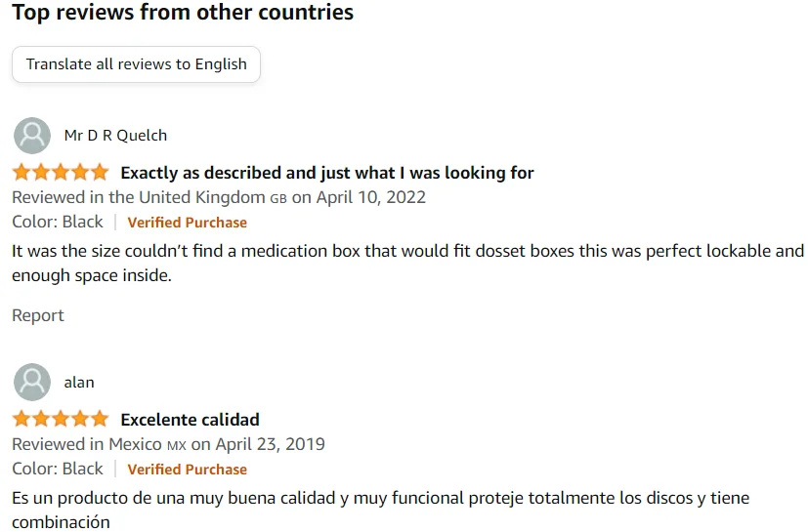
Task: Open alan's reviewer profile name
Action: 79,383
